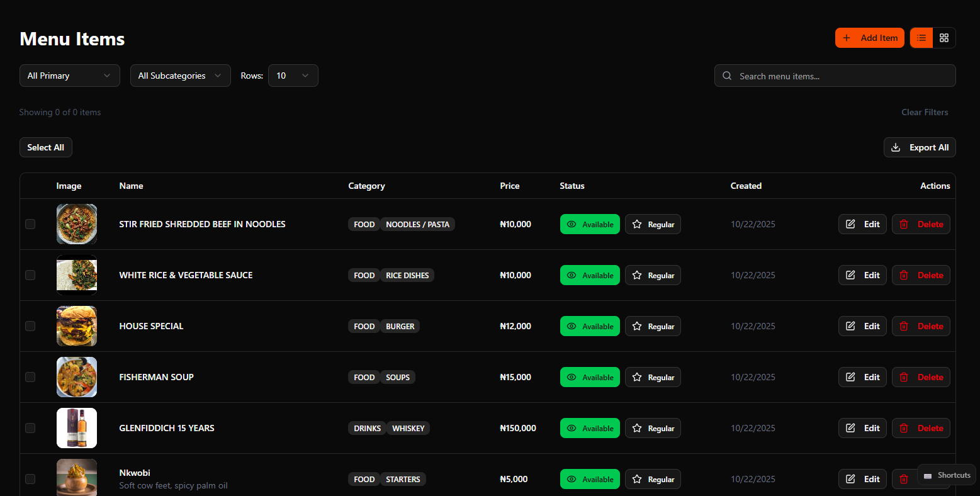Toggle availability of HOUSE SPECIAL
Image resolution: width=980 pixels, height=496 pixels.
[590, 326]
